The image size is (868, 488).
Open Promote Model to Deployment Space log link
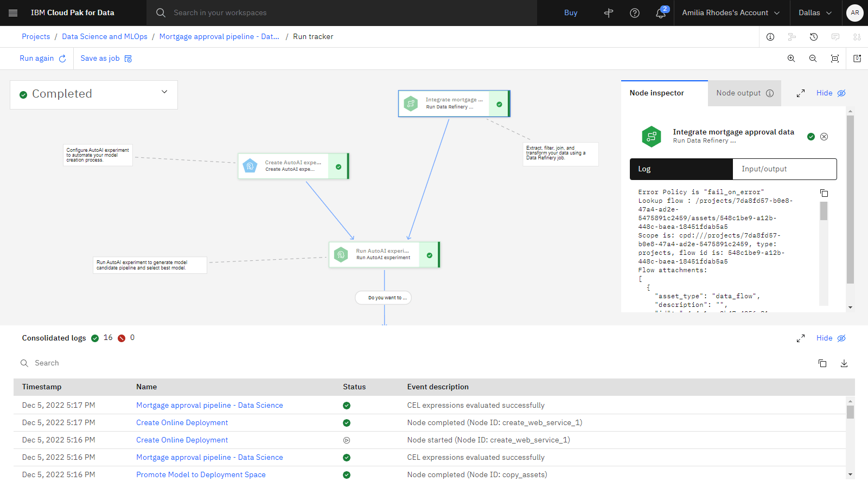(x=201, y=475)
